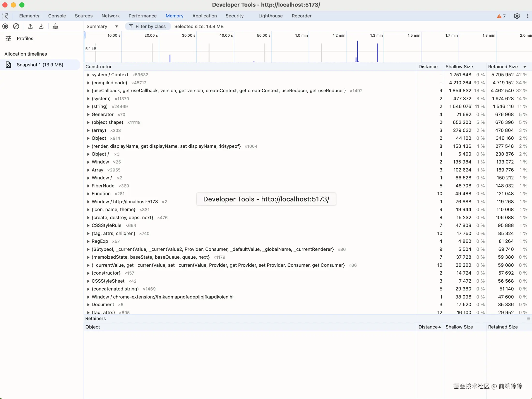Click the record heap profile button

(x=5, y=26)
